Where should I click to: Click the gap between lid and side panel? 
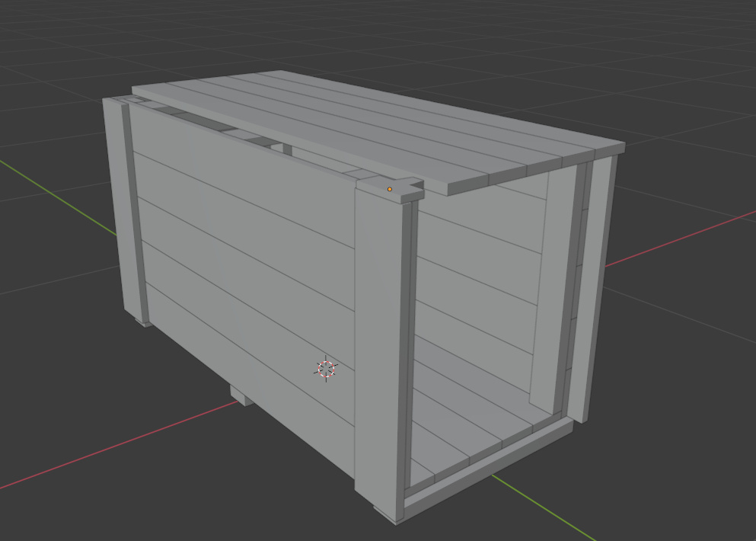click(251, 139)
